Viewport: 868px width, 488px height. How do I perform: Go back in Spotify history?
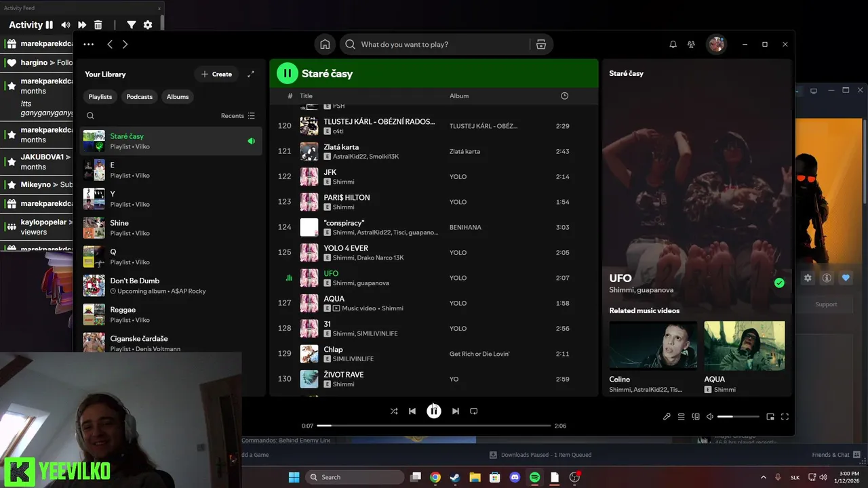pyautogui.click(x=110, y=44)
